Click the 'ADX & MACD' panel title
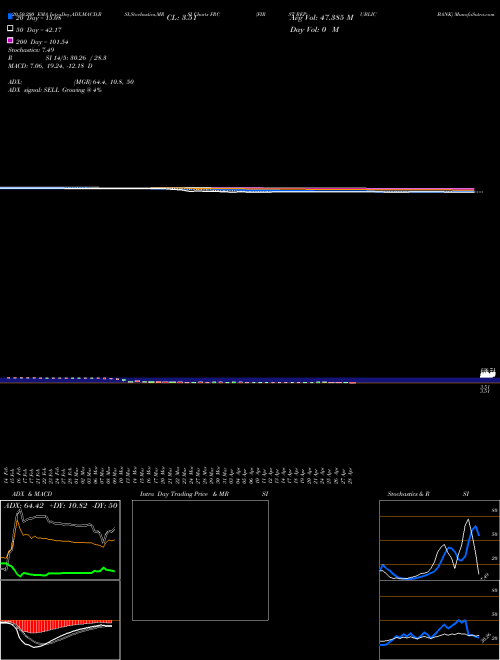500x660 pixels. pyautogui.click(x=32, y=494)
